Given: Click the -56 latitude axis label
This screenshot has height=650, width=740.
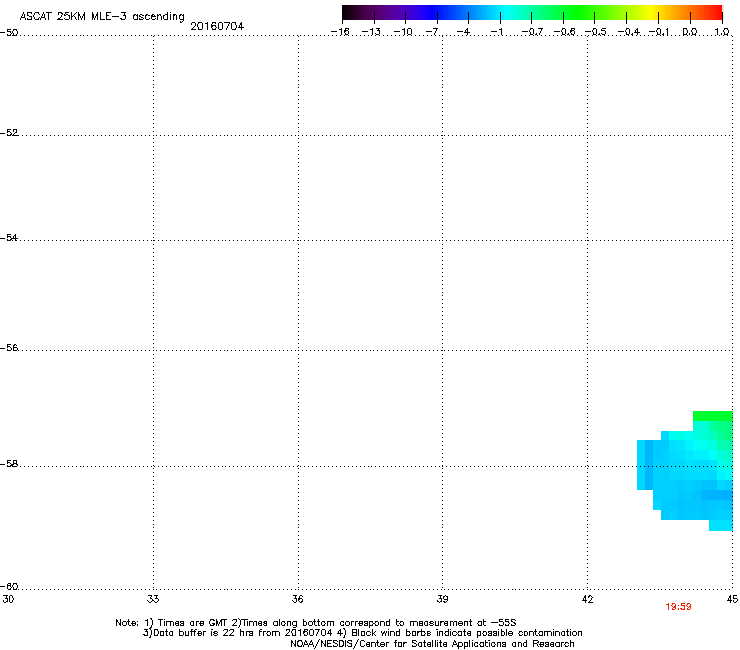Looking at the screenshot, I should 9,348.
